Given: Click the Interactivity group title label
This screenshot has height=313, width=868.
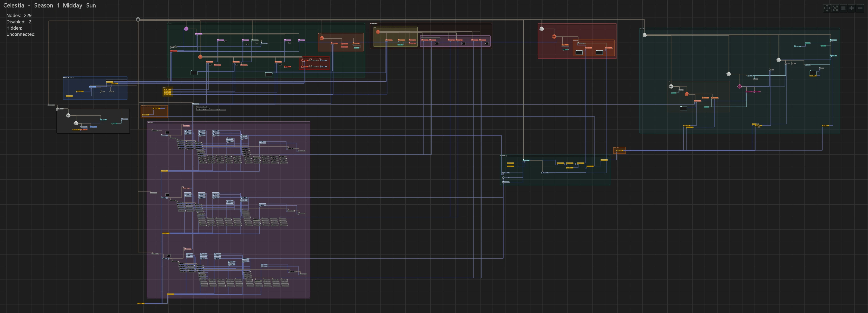Looking at the screenshot, I should point(503,156).
